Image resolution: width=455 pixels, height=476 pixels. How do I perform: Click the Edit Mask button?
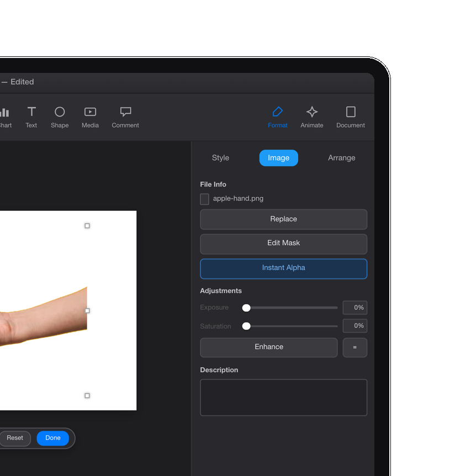283,244
